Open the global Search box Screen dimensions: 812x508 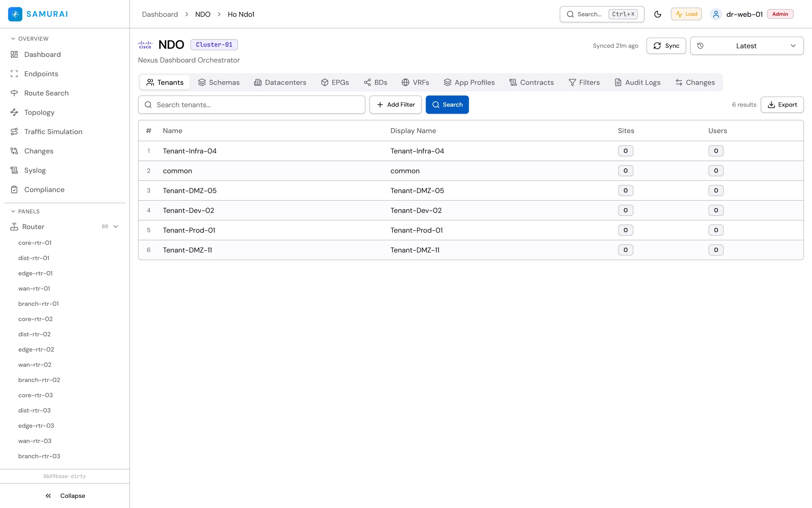pyautogui.click(x=602, y=14)
